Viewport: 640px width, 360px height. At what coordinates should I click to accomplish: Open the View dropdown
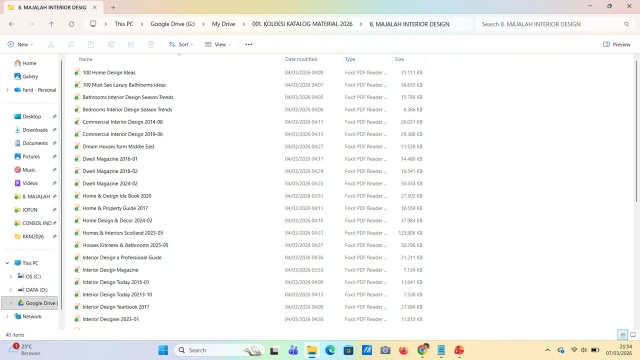[218, 44]
